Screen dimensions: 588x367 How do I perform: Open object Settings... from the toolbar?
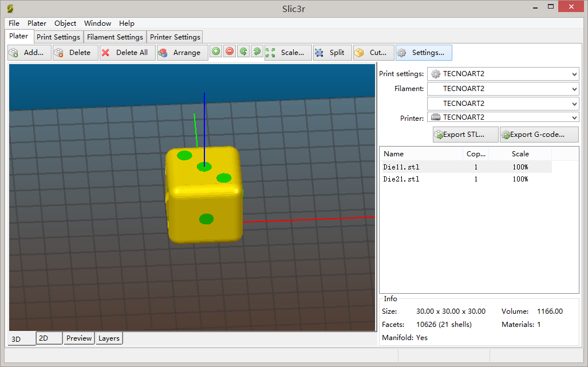click(424, 53)
